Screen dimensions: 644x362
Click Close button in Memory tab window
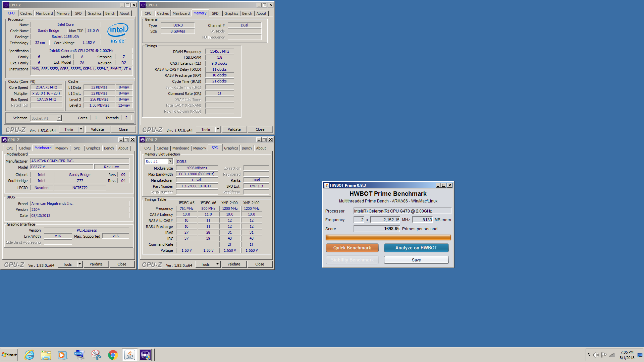click(260, 129)
